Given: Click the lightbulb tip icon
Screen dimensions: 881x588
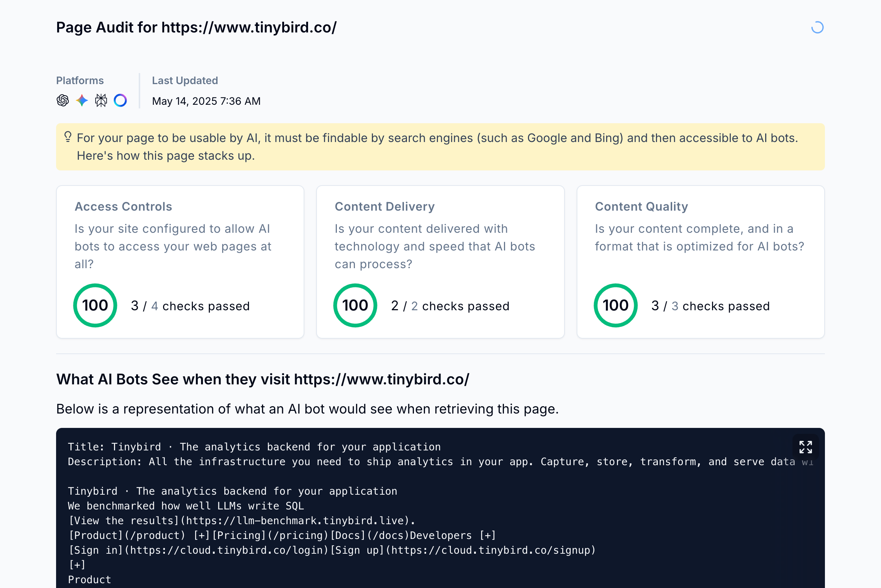Looking at the screenshot, I should pos(68,136).
